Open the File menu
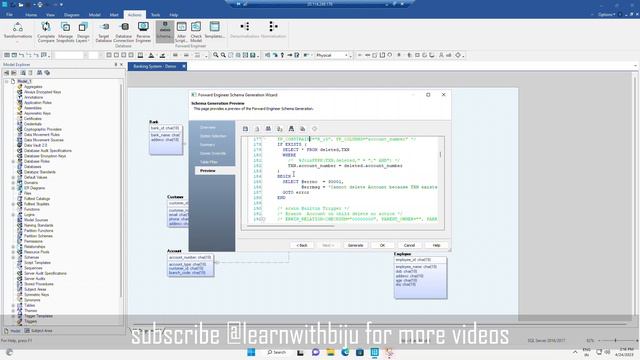The image size is (640, 360). coord(9,15)
